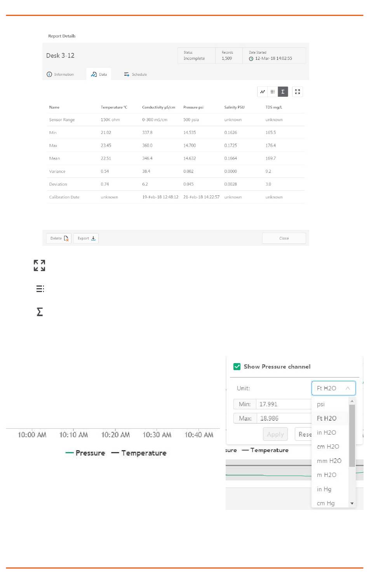Click the TDS mg/L column header
This screenshot has width=369, height=588.
274,107
